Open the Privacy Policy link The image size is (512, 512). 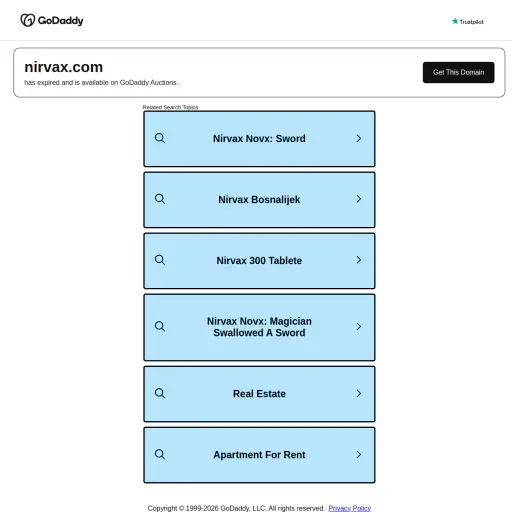(350, 508)
